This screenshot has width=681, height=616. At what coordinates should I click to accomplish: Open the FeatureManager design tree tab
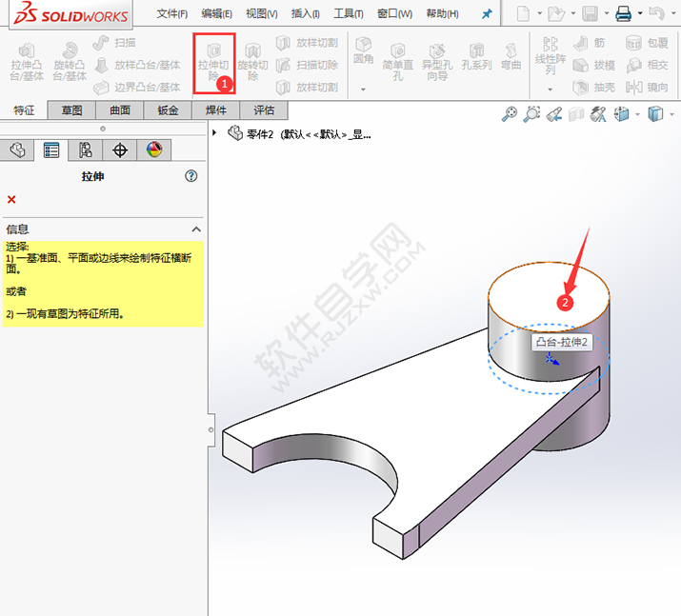17,150
